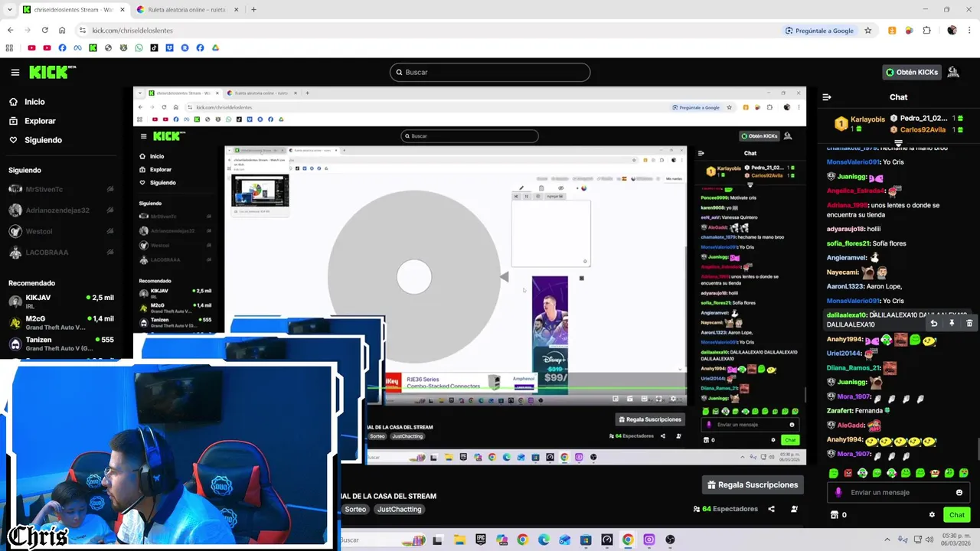Go to Inicio in the sidebar
Image resolution: width=980 pixels, height=551 pixels.
pyautogui.click(x=27, y=102)
